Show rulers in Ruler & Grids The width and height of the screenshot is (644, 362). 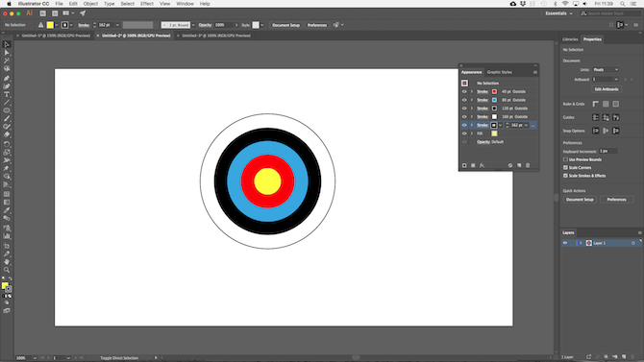pos(596,105)
